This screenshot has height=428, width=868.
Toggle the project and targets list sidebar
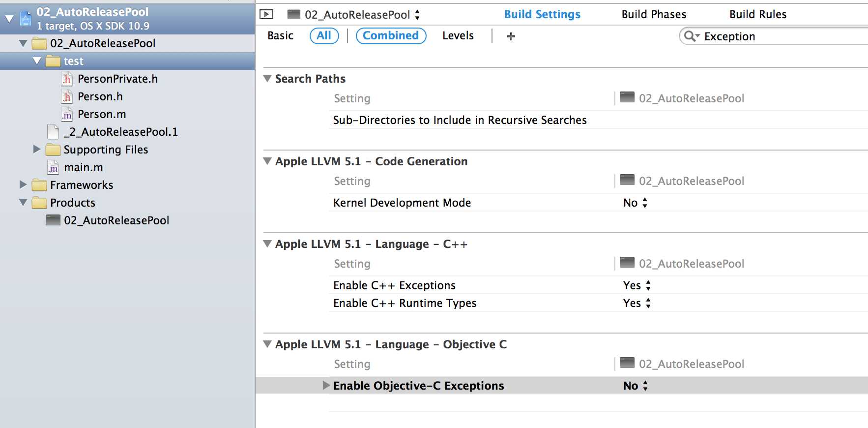[x=266, y=14]
